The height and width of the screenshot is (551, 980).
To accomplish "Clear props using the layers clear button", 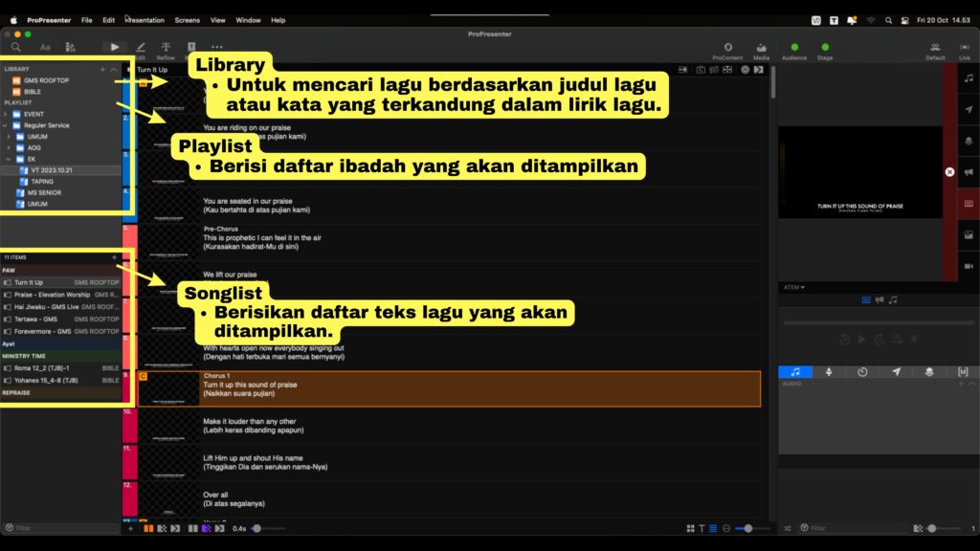I will point(969,142).
